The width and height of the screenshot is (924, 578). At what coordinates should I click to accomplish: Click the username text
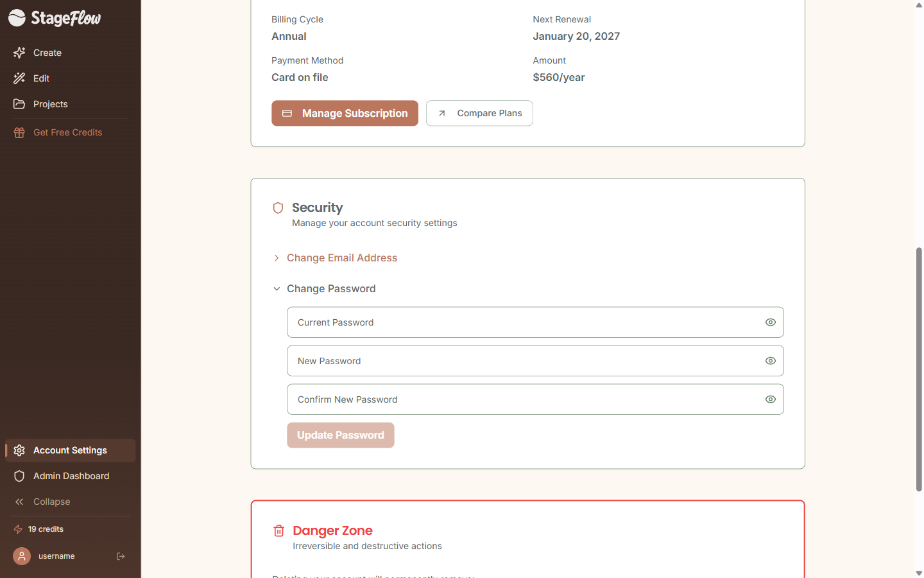point(56,556)
